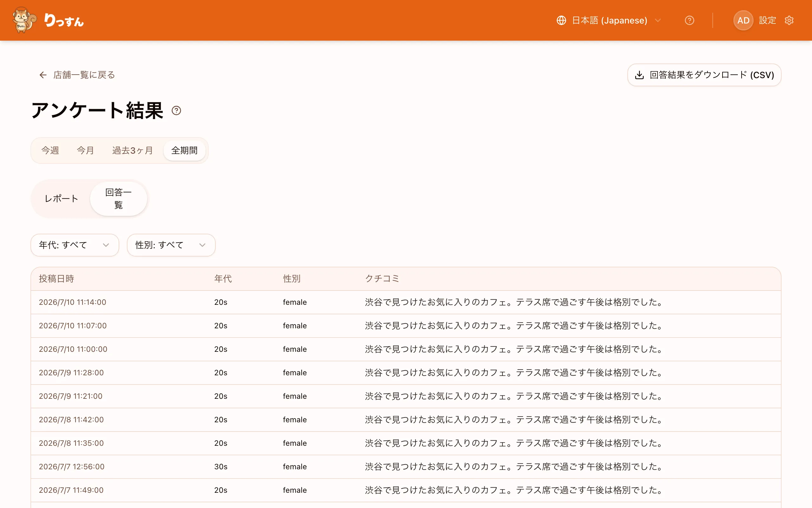The height and width of the screenshot is (508, 812).
Task: Click the date 2026/7/9 11:28:00
Action: [x=71, y=373]
